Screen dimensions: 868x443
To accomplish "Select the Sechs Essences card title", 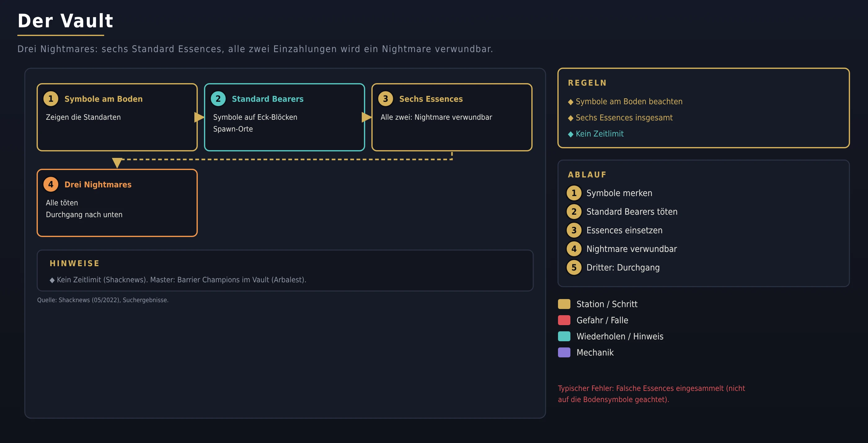I will 431,99.
